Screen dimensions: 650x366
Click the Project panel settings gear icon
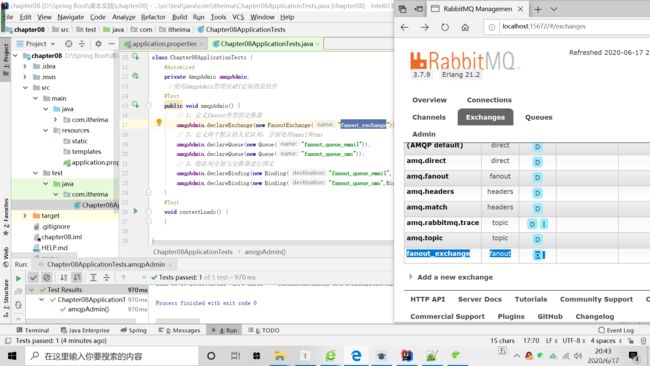(x=98, y=44)
